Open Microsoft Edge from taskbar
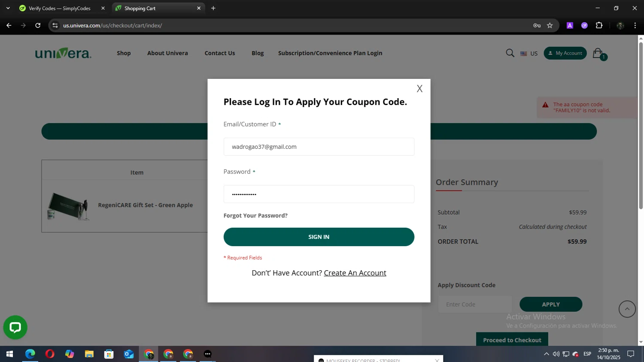The height and width of the screenshot is (362, 644). tap(30, 354)
